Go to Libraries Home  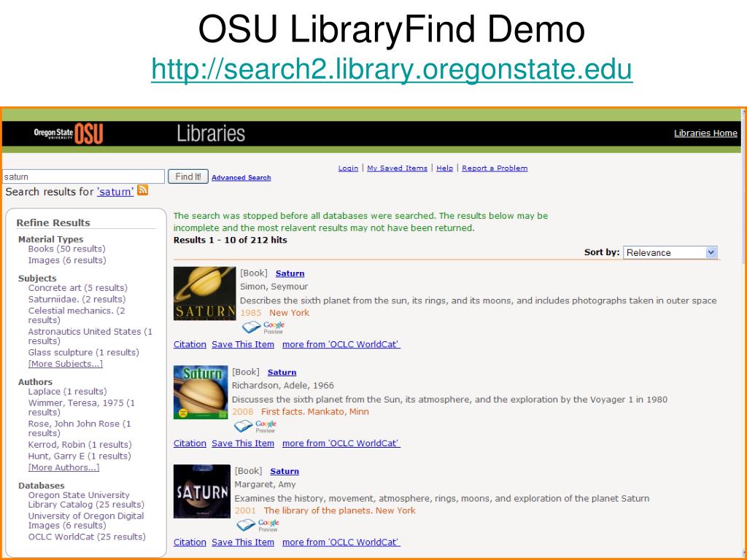[x=705, y=133]
